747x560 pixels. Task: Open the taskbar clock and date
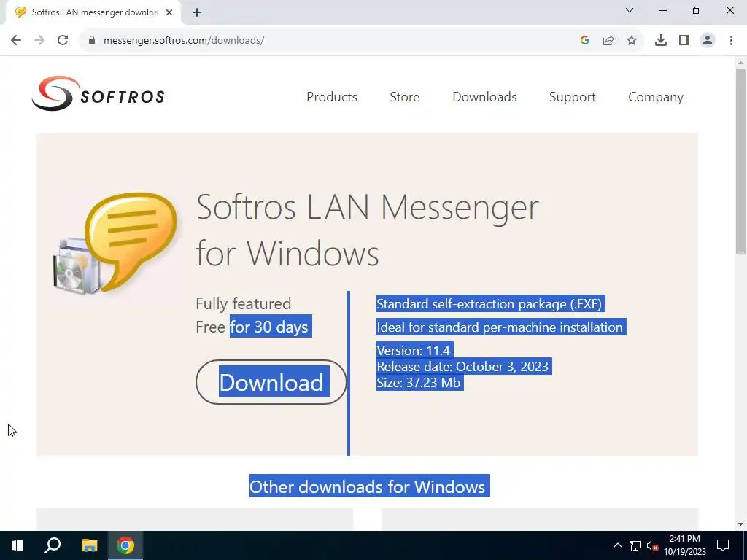pos(685,545)
